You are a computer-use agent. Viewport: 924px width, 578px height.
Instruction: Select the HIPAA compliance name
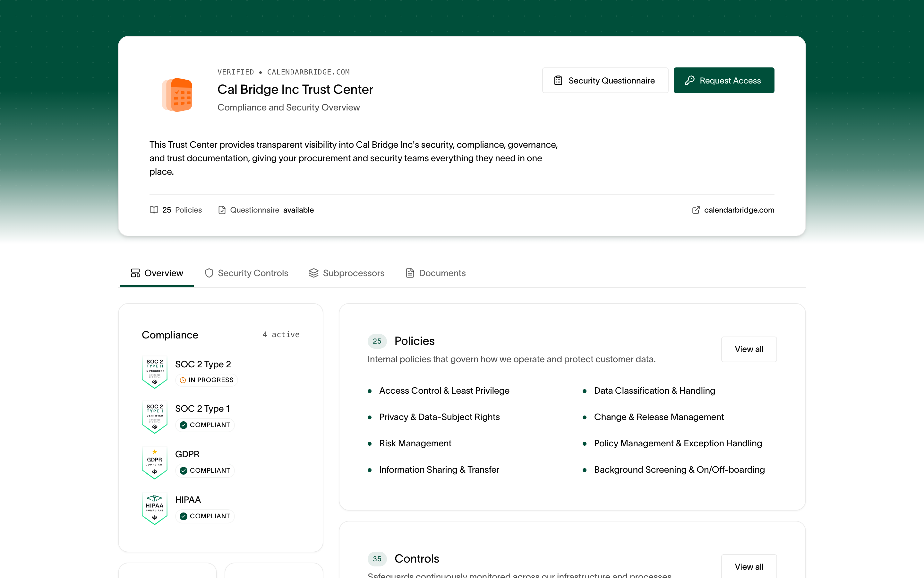[x=188, y=500]
